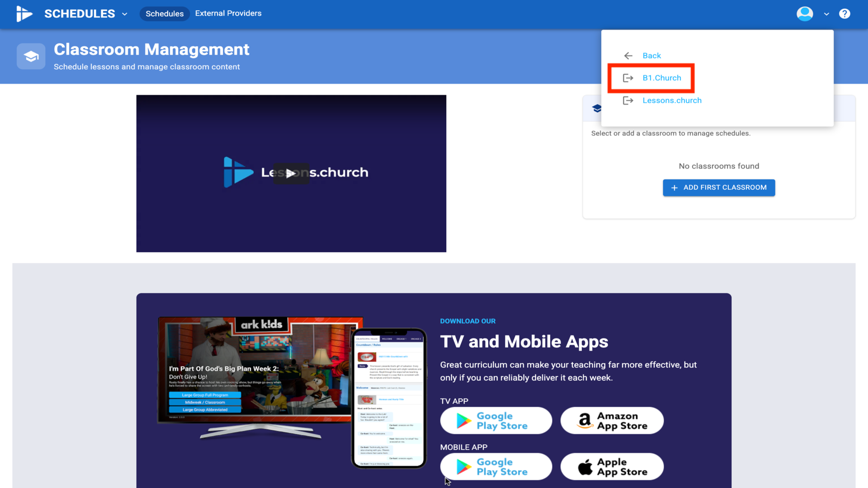Click the exit icon beside Lessons.church

pos(628,100)
